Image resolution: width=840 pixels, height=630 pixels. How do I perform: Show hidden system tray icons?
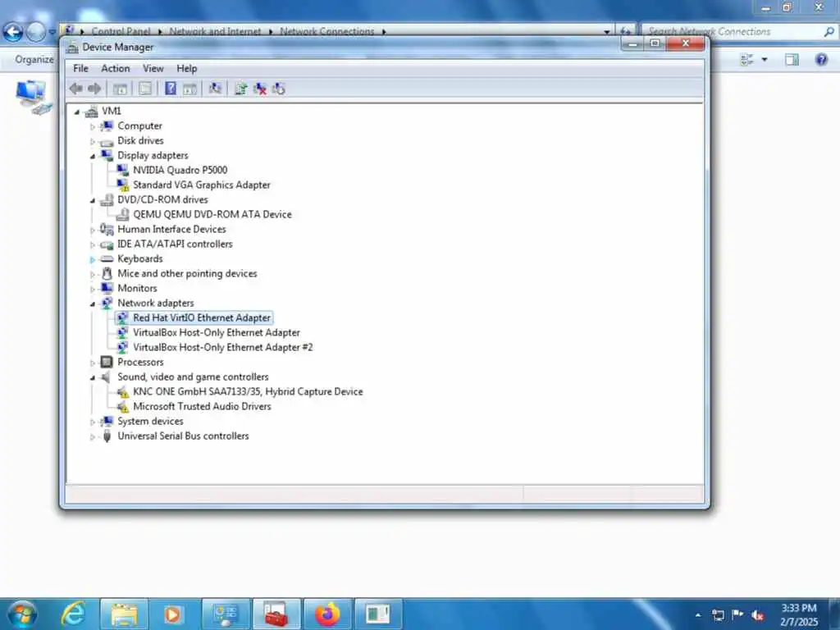(x=698, y=615)
